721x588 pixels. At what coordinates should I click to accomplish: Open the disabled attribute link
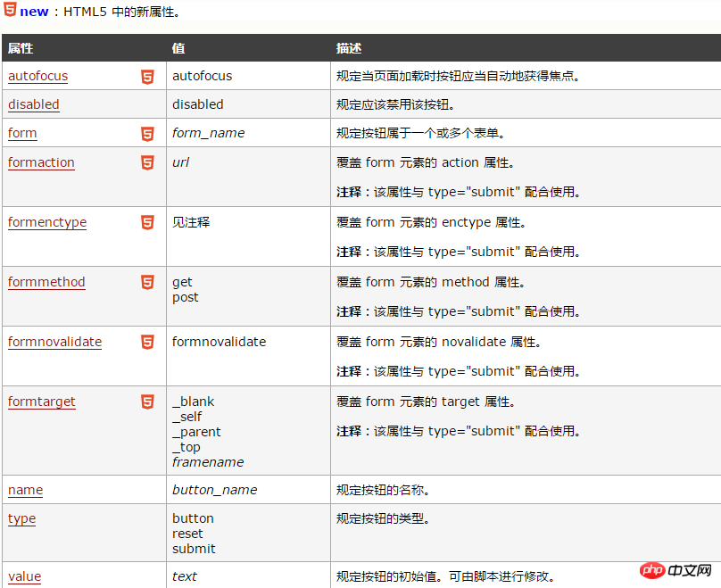tap(34, 104)
